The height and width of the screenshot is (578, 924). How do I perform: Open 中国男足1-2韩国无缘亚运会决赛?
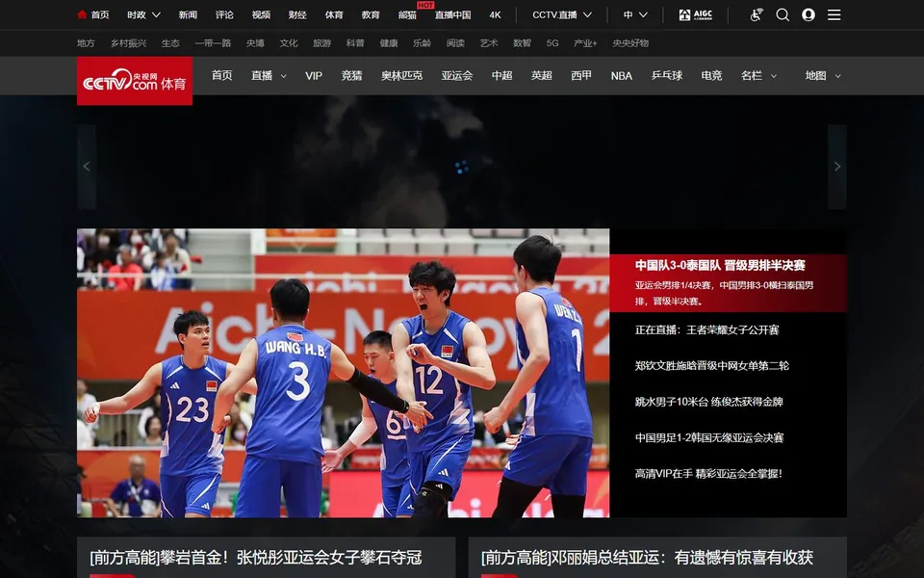point(709,437)
